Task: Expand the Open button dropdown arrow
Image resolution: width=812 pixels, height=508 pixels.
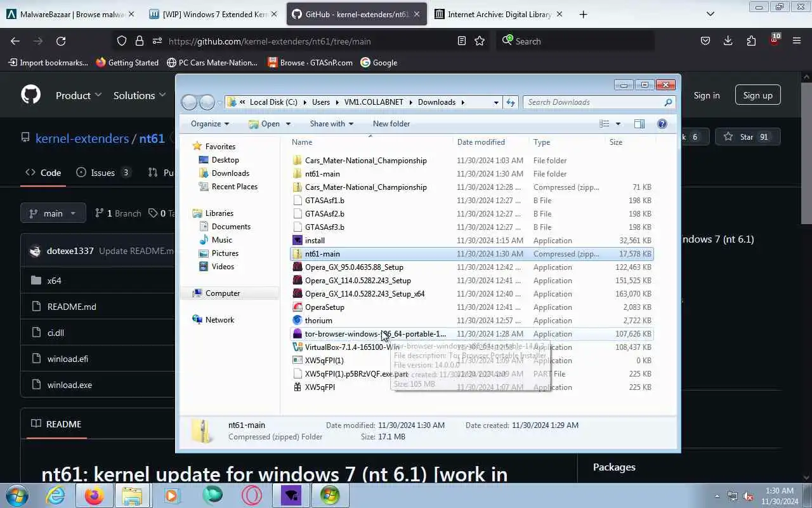Action: [288, 124]
